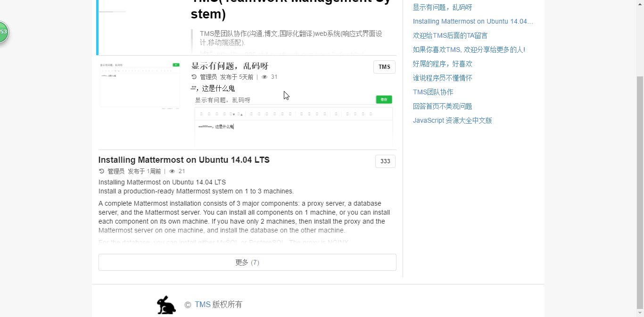Open JavaScript 资源大全中文版 sidebar link
Viewport: 644px width, 317px height.
coord(452,120)
